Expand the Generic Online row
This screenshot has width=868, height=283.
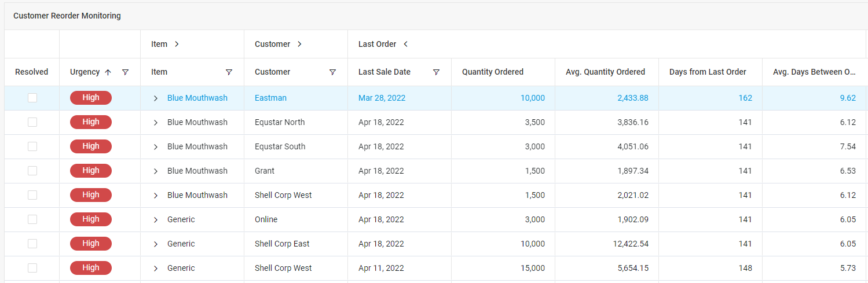(x=155, y=220)
